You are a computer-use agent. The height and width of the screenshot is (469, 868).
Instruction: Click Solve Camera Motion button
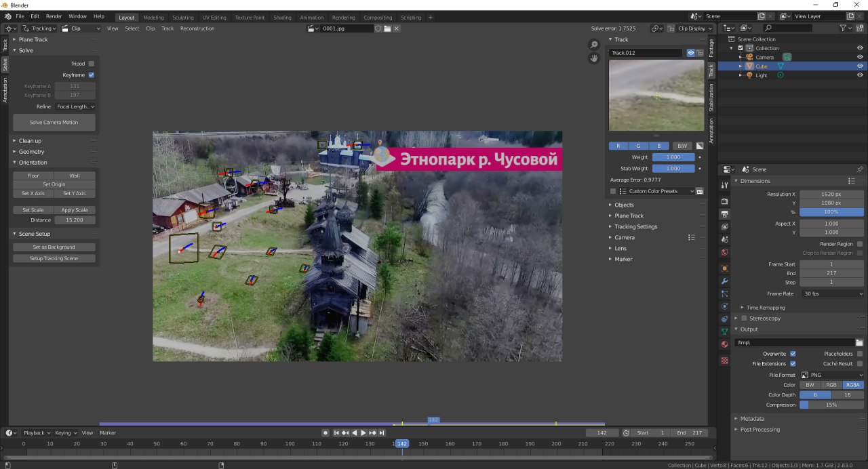click(x=54, y=123)
